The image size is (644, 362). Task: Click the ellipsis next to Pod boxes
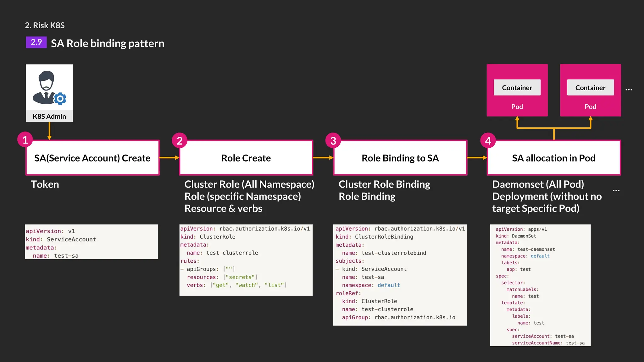coord(629,90)
